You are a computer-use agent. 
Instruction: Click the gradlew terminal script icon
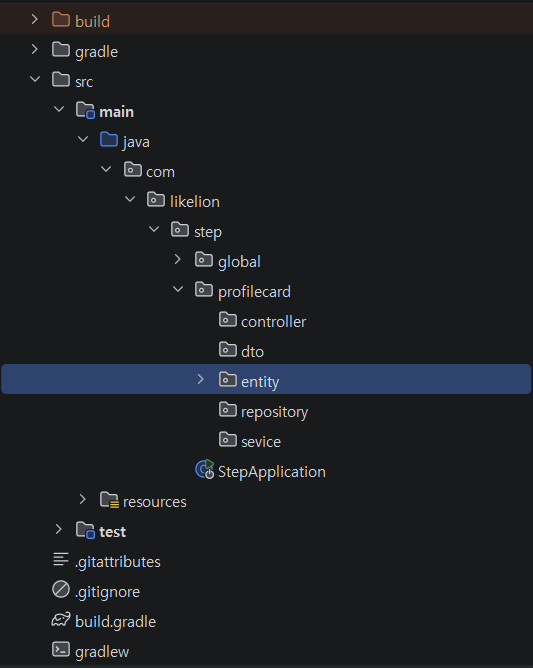[x=61, y=650]
